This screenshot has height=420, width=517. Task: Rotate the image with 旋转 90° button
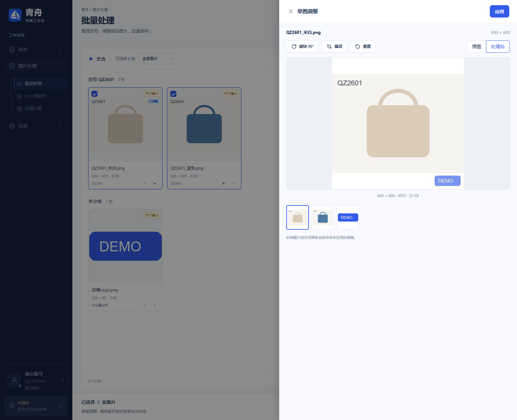[x=302, y=47]
